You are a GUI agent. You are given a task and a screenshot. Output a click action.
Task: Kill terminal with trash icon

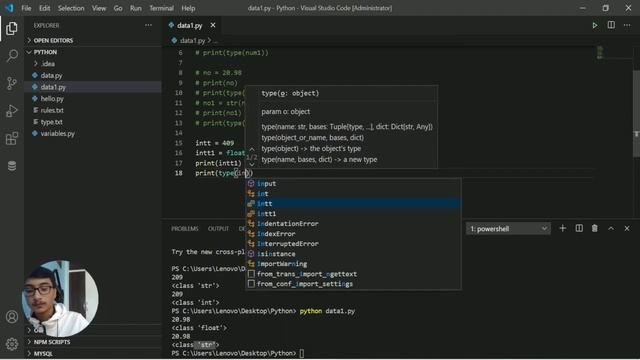595,229
